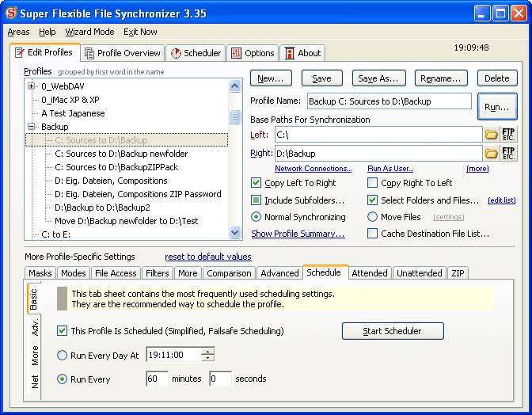The width and height of the screenshot is (532, 415).
Task: Switch to the File Access tab
Action: point(116,273)
